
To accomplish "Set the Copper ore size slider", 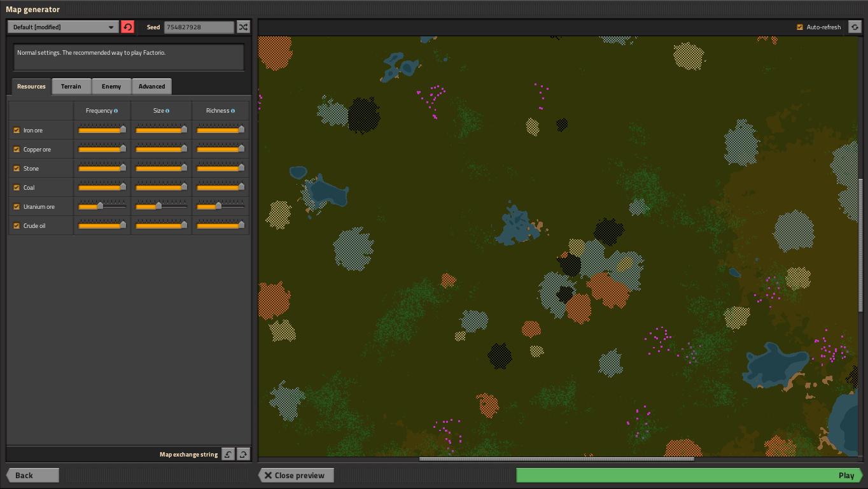I will click(x=162, y=149).
